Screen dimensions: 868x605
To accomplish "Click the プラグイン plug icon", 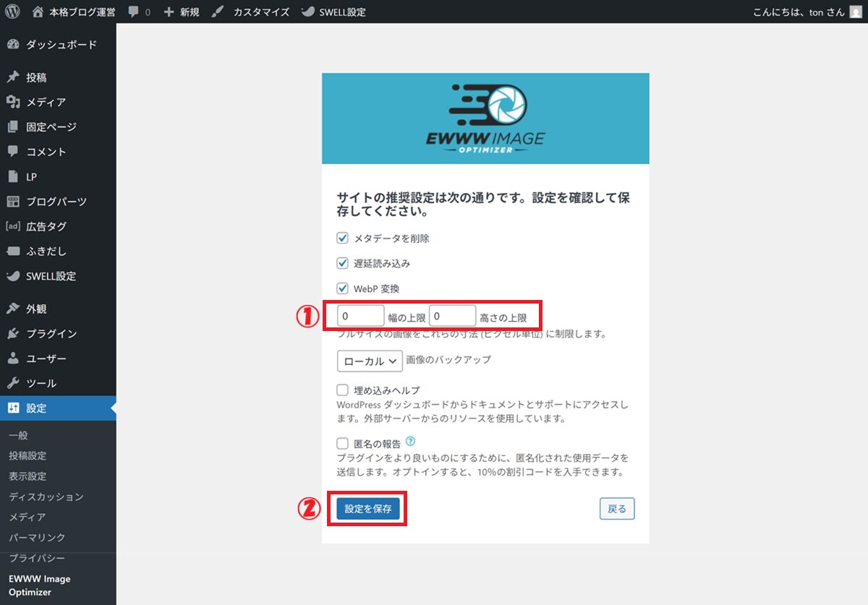I will pyautogui.click(x=13, y=333).
